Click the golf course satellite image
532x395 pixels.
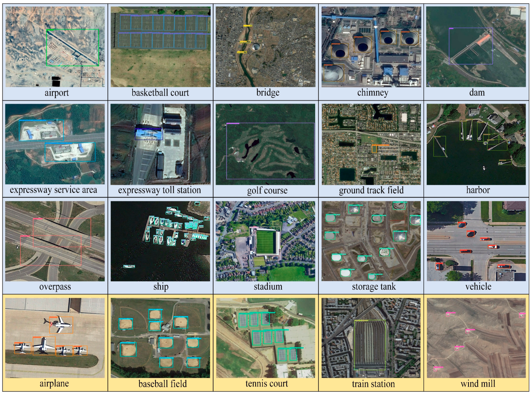tap(265, 144)
